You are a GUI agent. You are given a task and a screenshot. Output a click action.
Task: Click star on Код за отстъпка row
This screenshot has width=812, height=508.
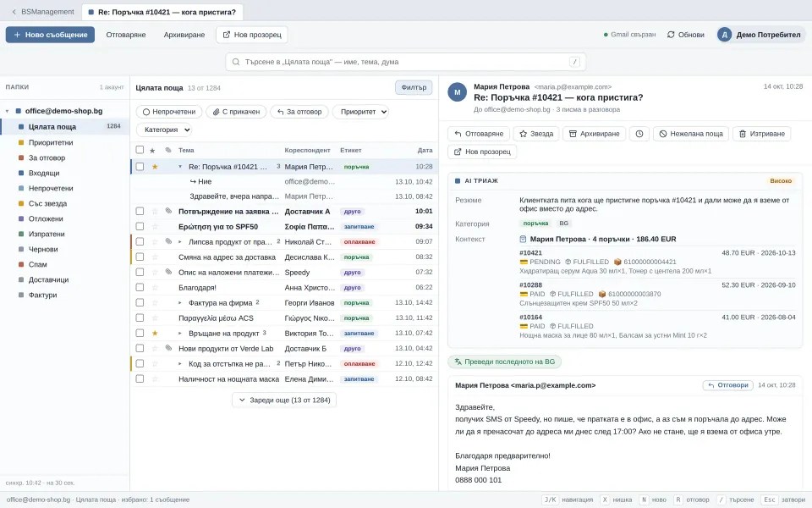[x=154, y=363]
